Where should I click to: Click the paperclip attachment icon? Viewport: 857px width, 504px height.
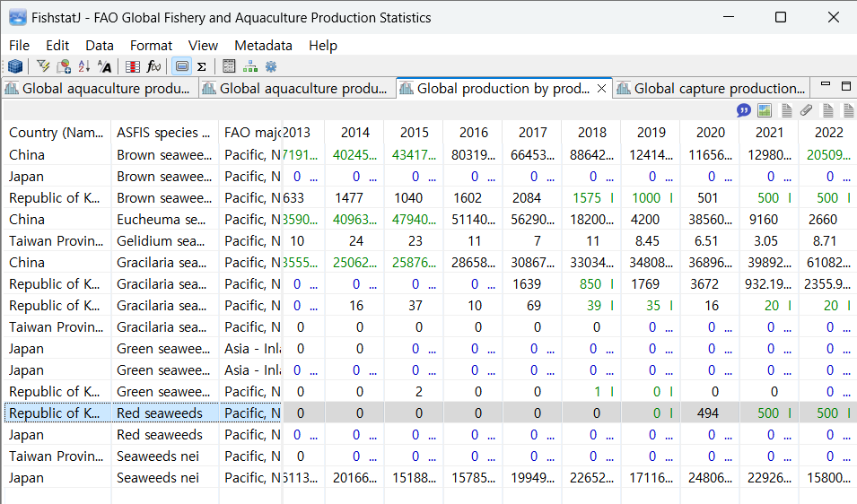tap(806, 109)
